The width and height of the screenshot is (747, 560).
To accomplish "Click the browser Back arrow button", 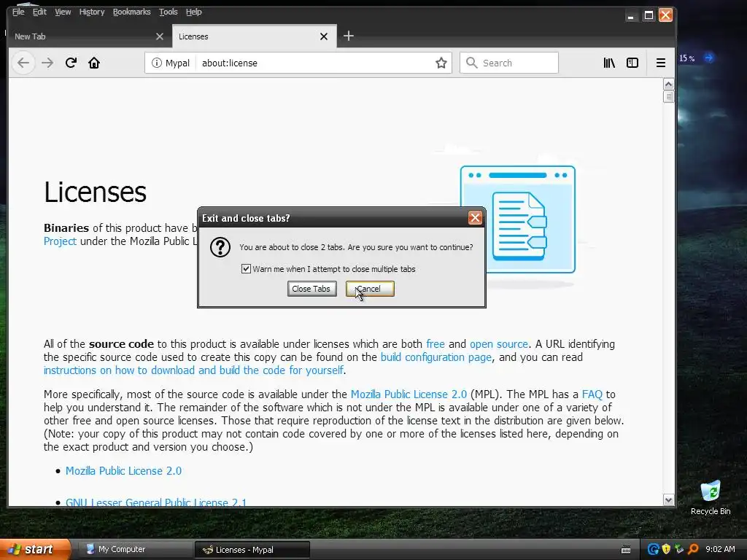I will (23, 63).
